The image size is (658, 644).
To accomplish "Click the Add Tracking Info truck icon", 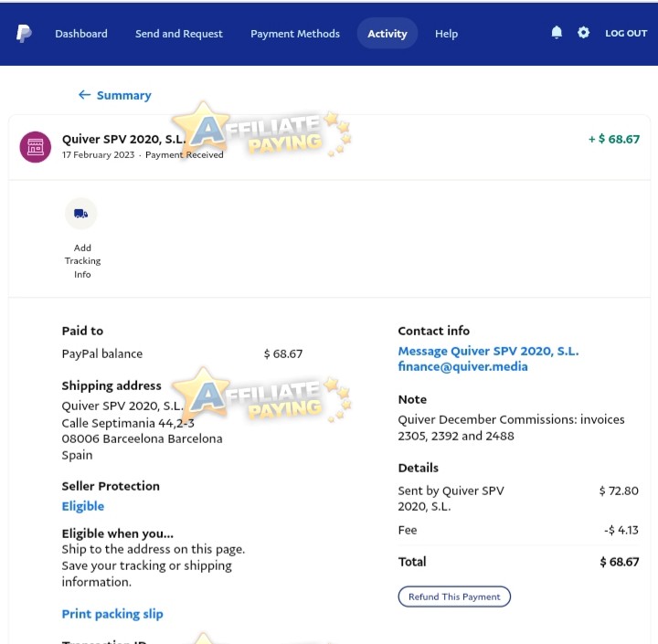I will click(x=81, y=214).
